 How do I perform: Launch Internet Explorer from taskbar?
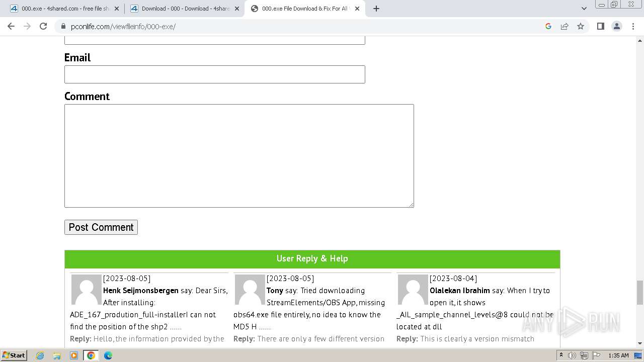40,355
